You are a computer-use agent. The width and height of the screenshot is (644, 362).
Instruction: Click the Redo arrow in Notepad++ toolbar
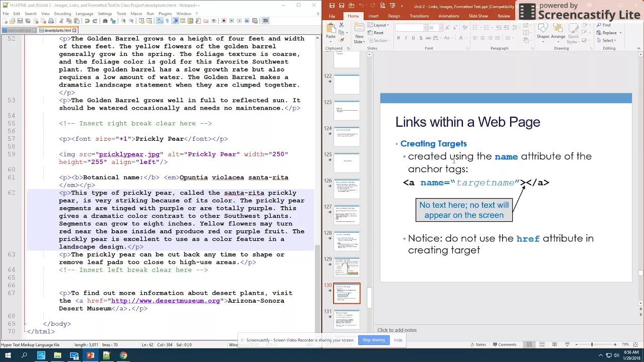point(95,21)
